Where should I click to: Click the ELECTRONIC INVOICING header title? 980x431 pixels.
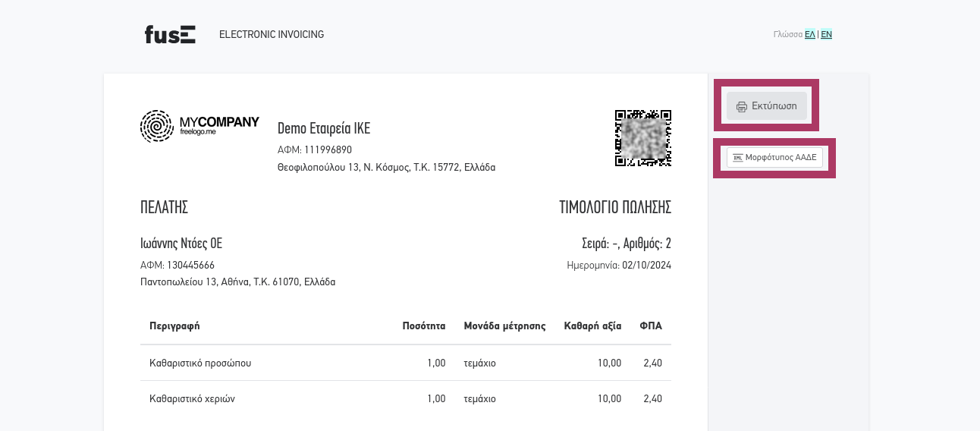pyautogui.click(x=272, y=34)
